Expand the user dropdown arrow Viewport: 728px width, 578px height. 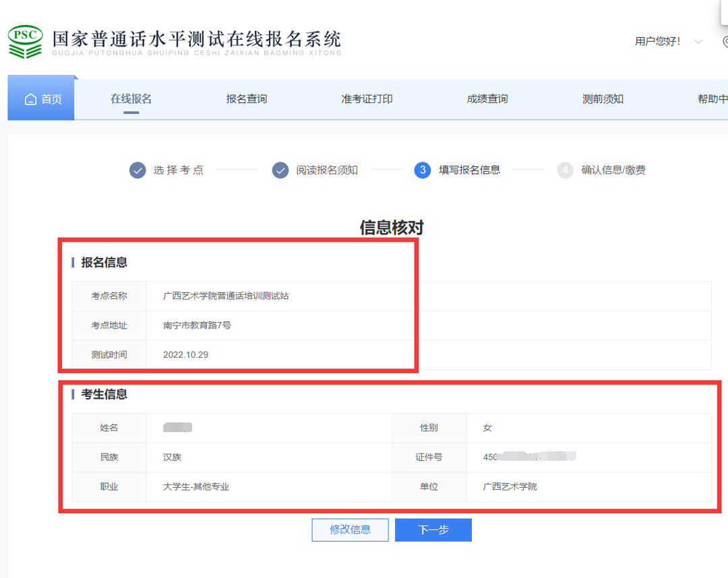coord(698,42)
